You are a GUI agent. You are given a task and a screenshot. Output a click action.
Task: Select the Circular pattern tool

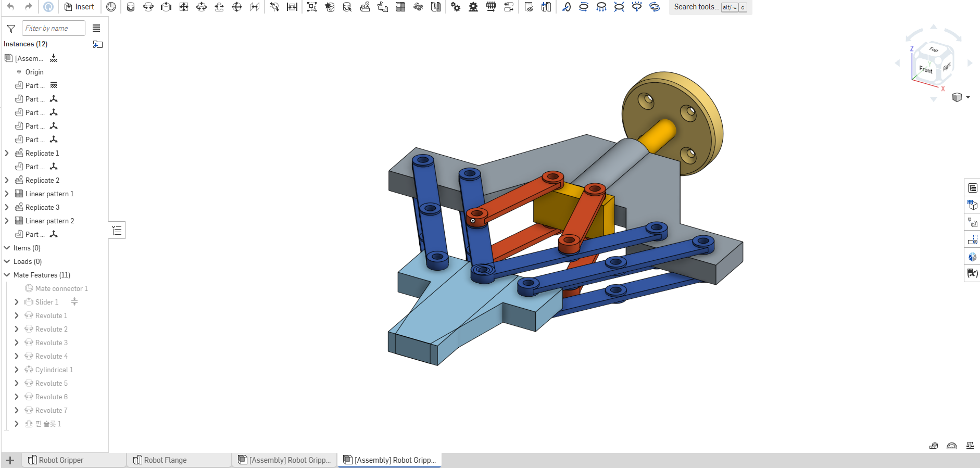pyautogui.click(x=418, y=7)
